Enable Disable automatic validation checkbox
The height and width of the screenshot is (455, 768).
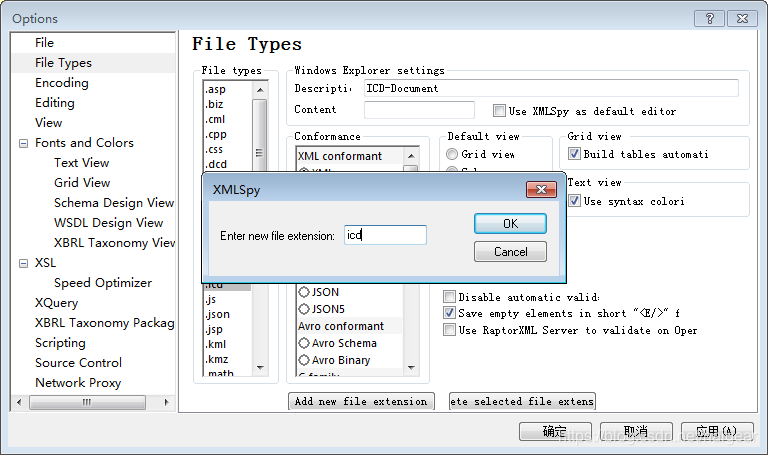click(449, 297)
